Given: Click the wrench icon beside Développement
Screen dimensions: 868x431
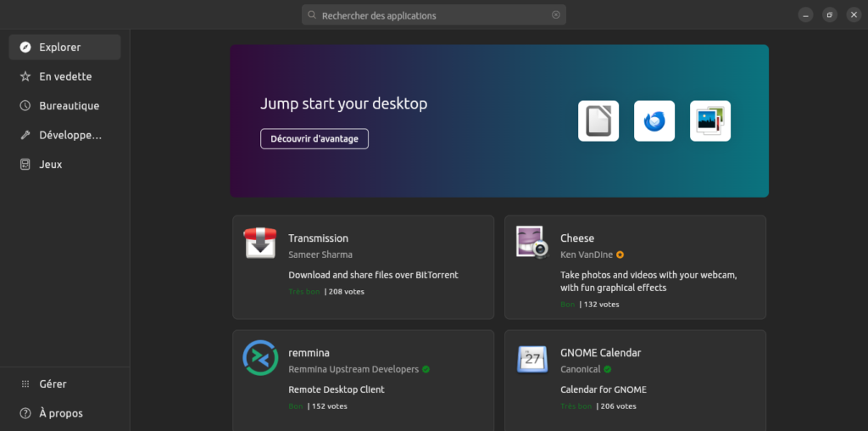Looking at the screenshot, I should pyautogui.click(x=25, y=135).
